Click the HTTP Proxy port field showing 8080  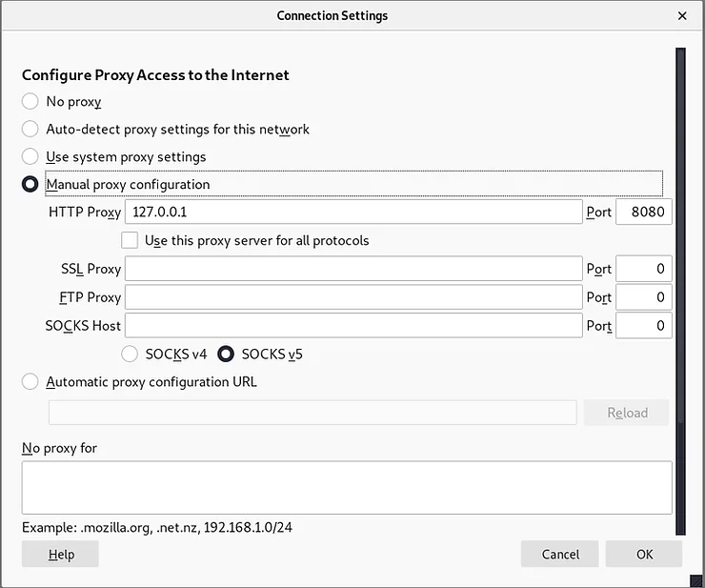pos(643,212)
